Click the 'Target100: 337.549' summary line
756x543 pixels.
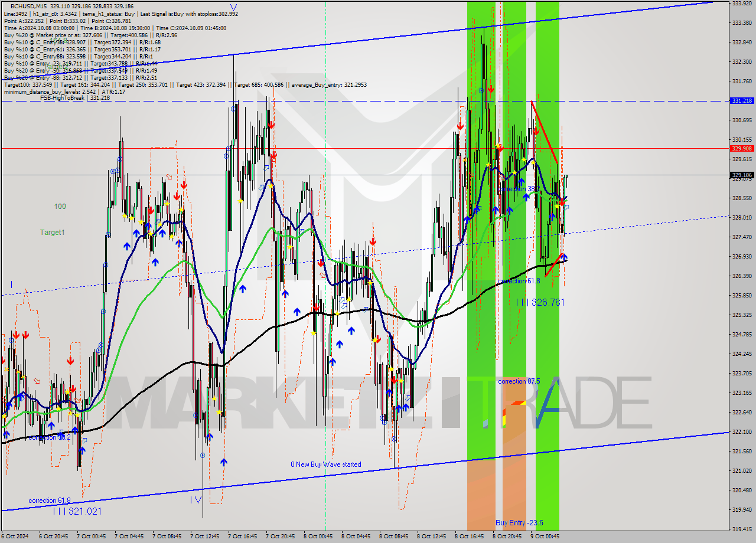point(185,84)
